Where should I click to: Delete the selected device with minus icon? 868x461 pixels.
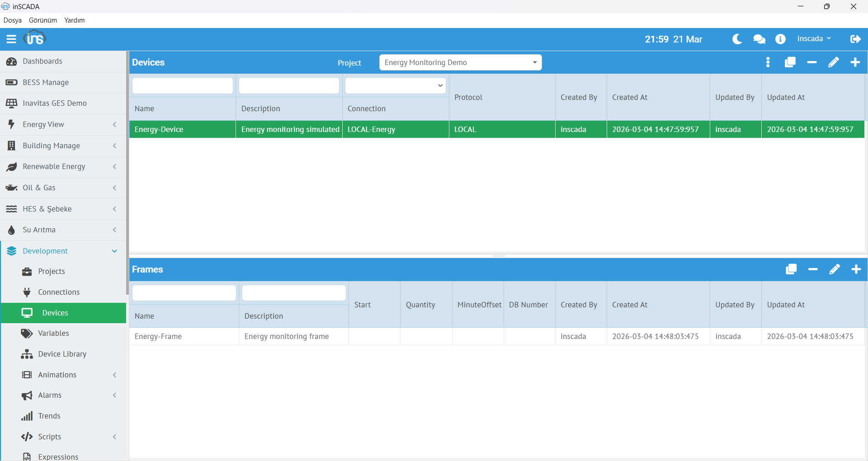point(811,62)
